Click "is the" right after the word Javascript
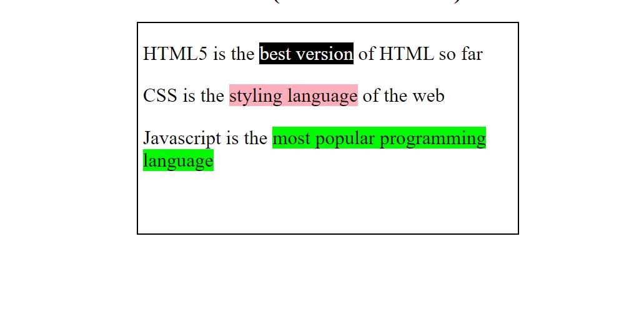 click(247, 138)
